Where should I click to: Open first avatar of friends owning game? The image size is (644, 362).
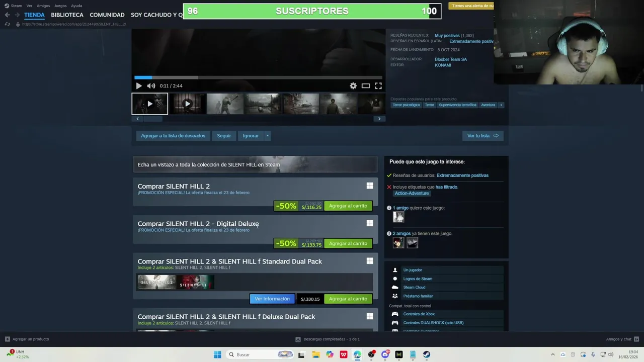click(x=398, y=242)
